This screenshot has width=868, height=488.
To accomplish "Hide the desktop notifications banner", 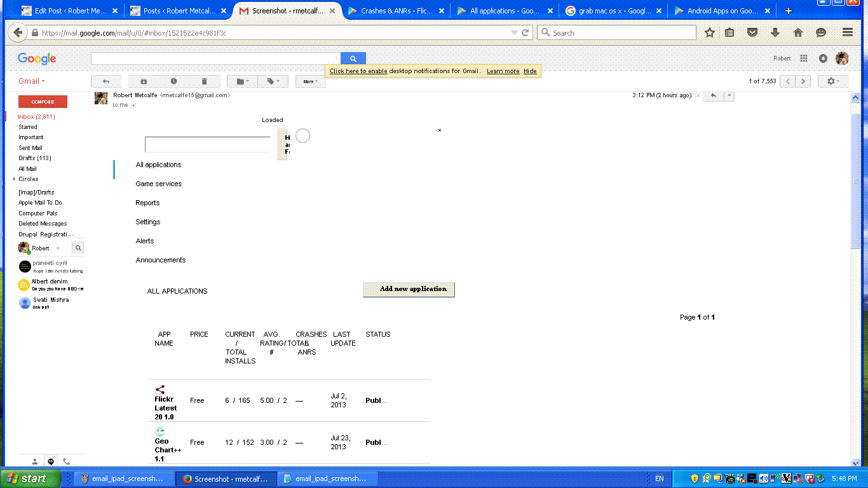I will pyautogui.click(x=530, y=71).
